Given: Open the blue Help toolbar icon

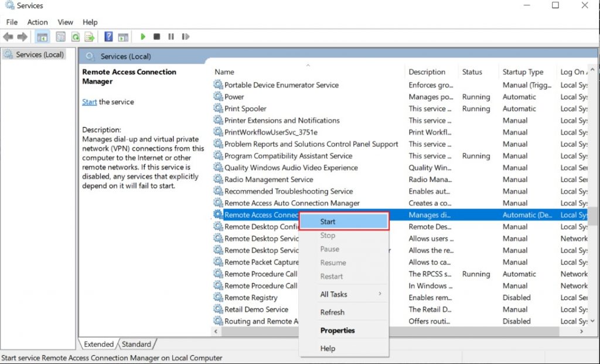Looking at the screenshot, I should pyautogui.click(x=108, y=37).
